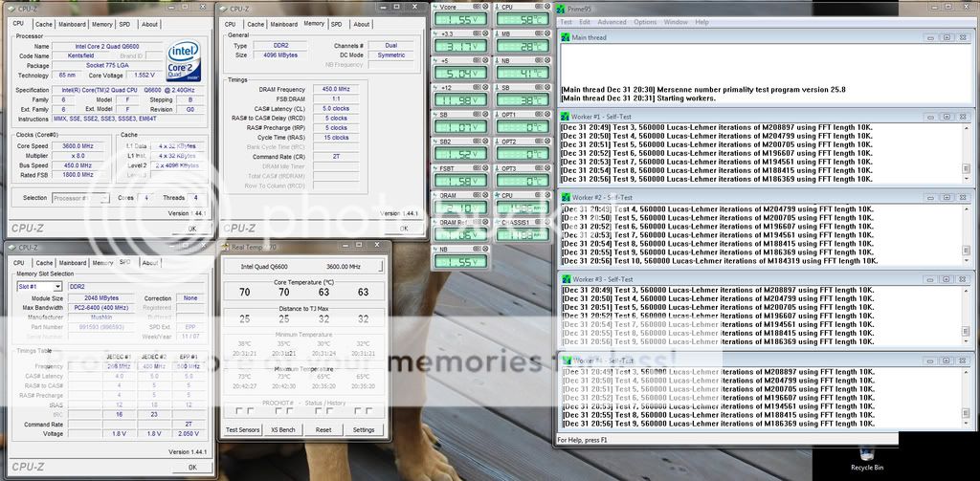The height and width of the screenshot is (481, 980).
Task: Open settings icon on +5 gadget
Action: tap(477, 60)
